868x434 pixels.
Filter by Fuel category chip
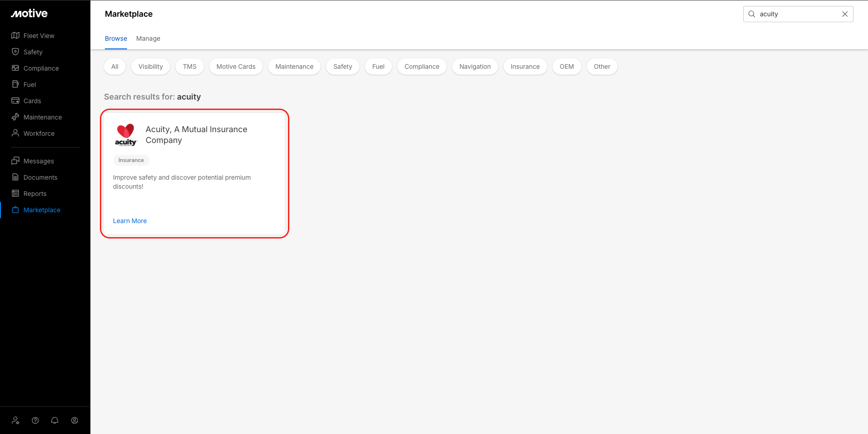pos(378,67)
